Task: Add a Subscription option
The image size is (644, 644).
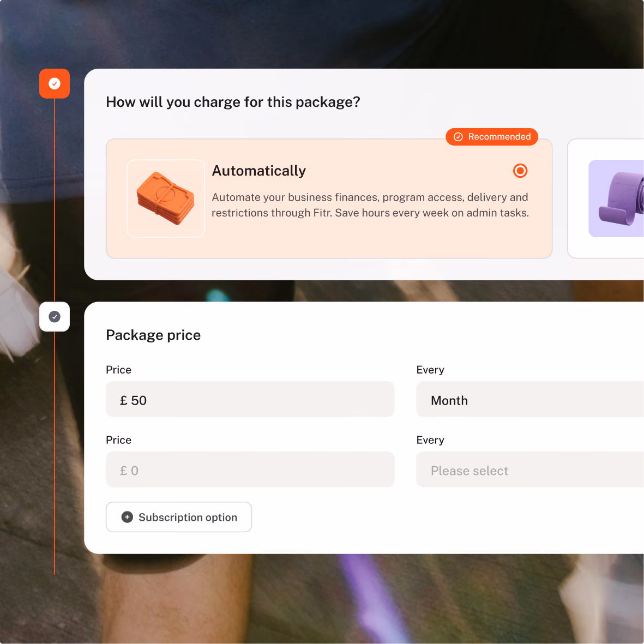Action: [x=179, y=517]
